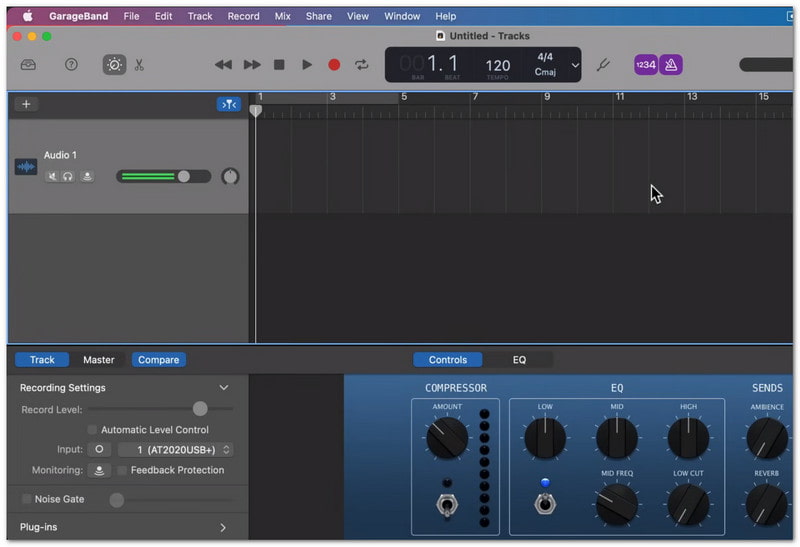Click the Fast Forward button
This screenshot has height=547, width=800.
(x=252, y=65)
